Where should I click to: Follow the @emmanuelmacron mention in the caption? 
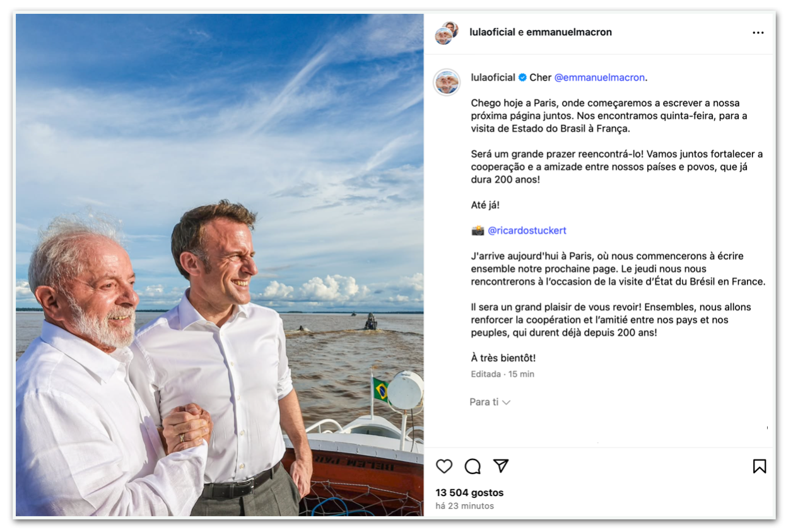pos(599,78)
